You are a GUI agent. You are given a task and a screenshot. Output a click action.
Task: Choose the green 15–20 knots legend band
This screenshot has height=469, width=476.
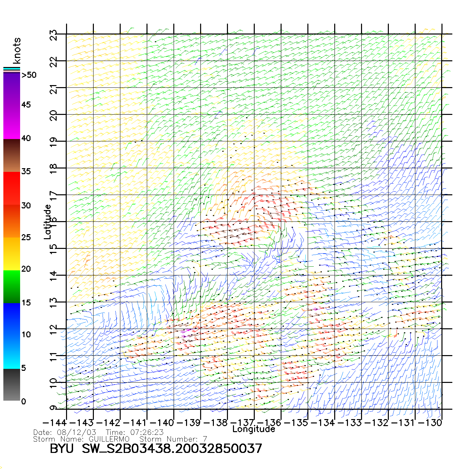click(x=12, y=286)
